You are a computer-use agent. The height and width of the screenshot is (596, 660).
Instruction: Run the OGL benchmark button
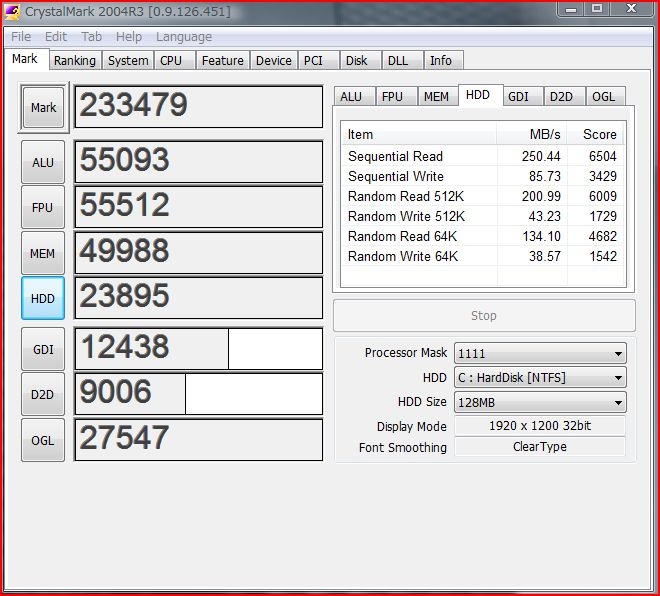click(x=43, y=440)
